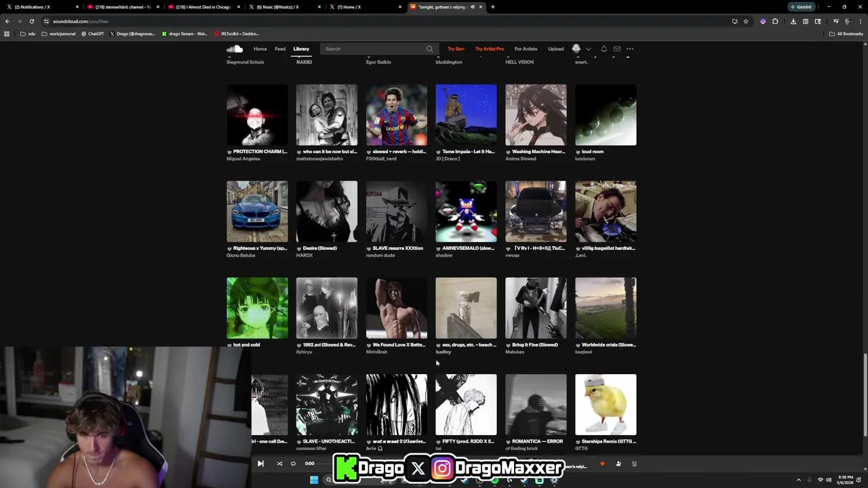Open track title We Found Love X Better
This screenshot has height=488, width=868.
tap(399, 345)
